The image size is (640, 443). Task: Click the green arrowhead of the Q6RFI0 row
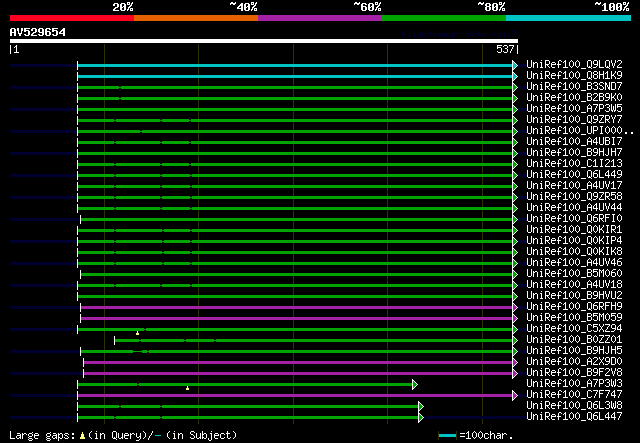tap(515, 220)
